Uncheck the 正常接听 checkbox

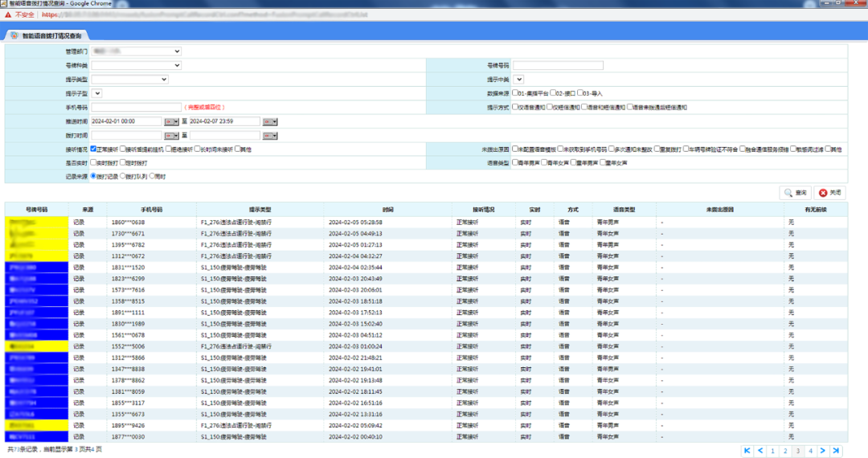[x=94, y=149]
